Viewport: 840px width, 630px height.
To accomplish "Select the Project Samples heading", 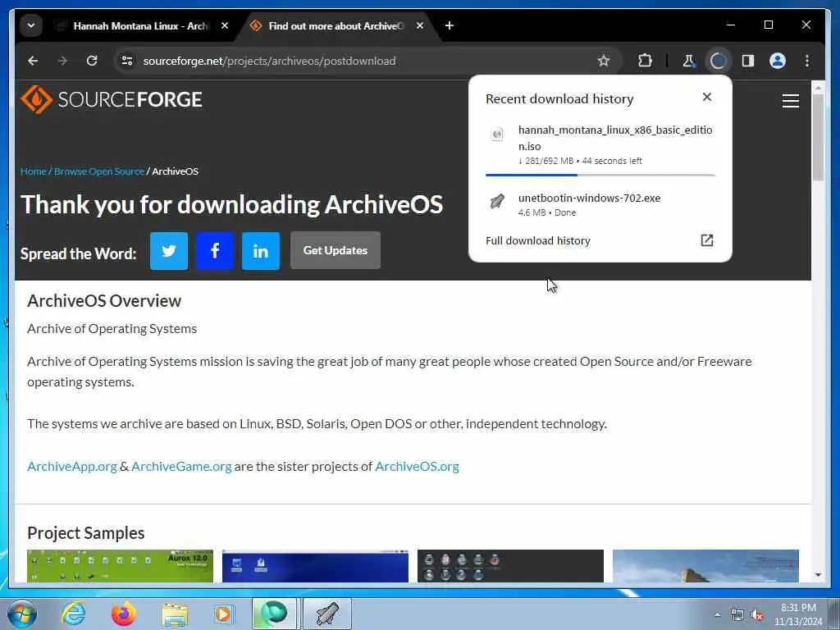I will point(85,533).
